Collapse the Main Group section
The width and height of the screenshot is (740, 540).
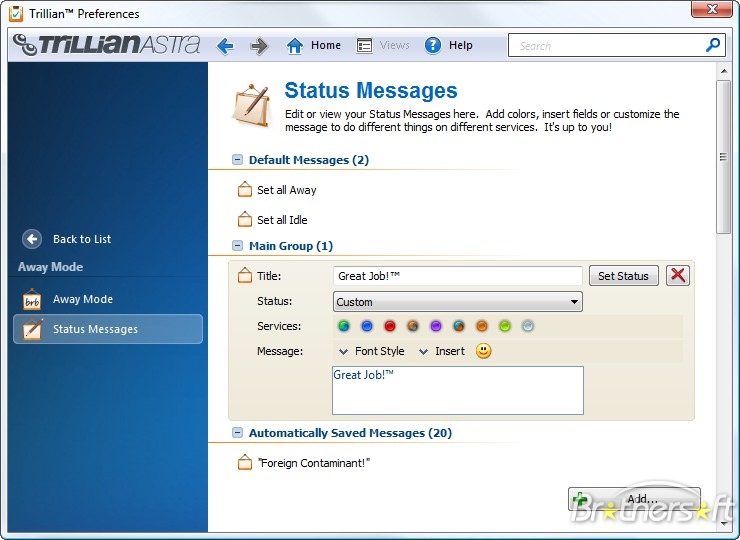237,245
